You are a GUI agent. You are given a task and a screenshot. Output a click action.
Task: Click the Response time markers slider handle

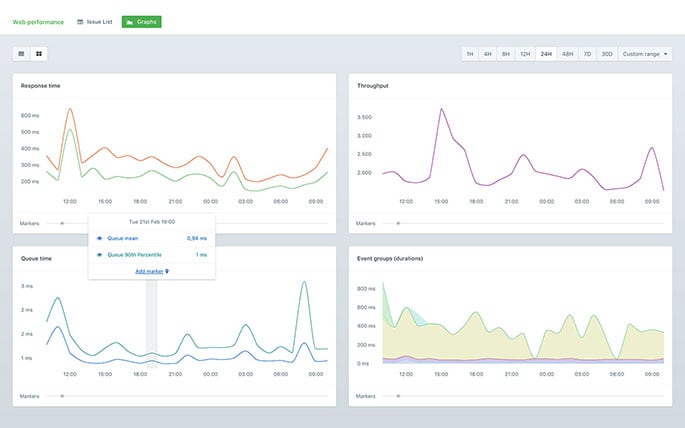tap(62, 223)
